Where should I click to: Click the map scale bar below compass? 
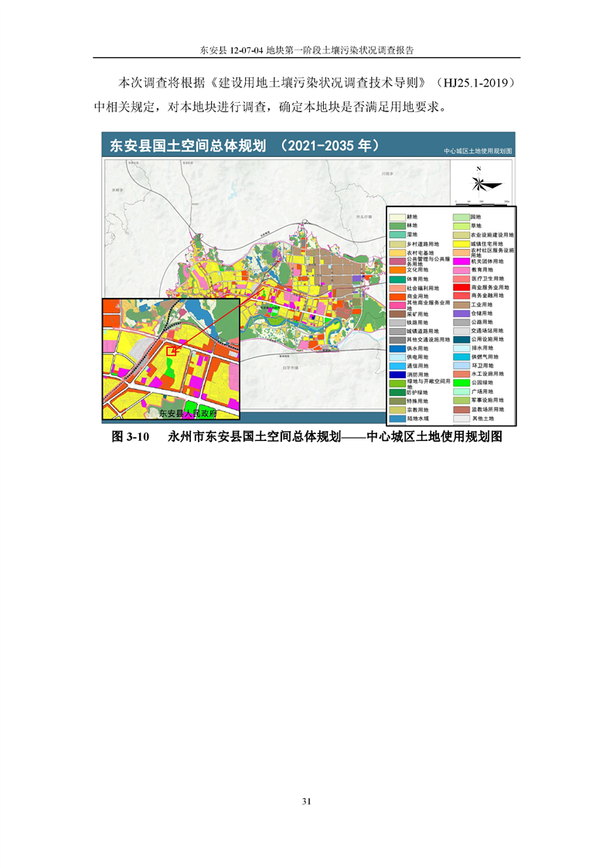pyautogui.click(x=487, y=200)
